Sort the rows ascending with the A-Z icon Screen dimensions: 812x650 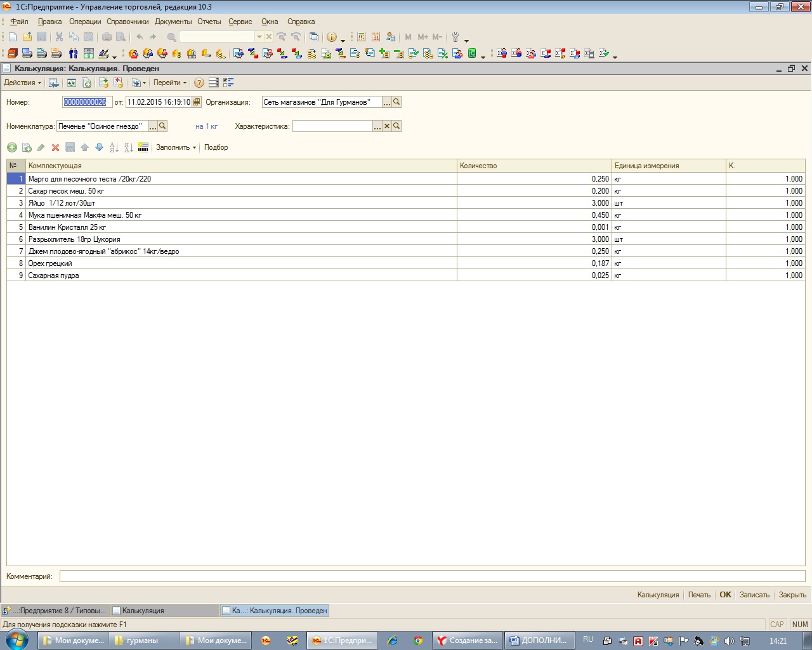click(114, 147)
